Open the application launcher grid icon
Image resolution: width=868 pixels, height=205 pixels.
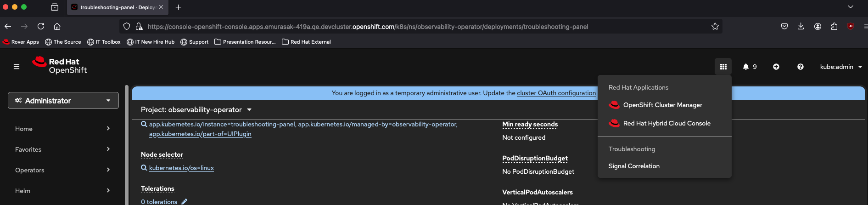point(723,67)
